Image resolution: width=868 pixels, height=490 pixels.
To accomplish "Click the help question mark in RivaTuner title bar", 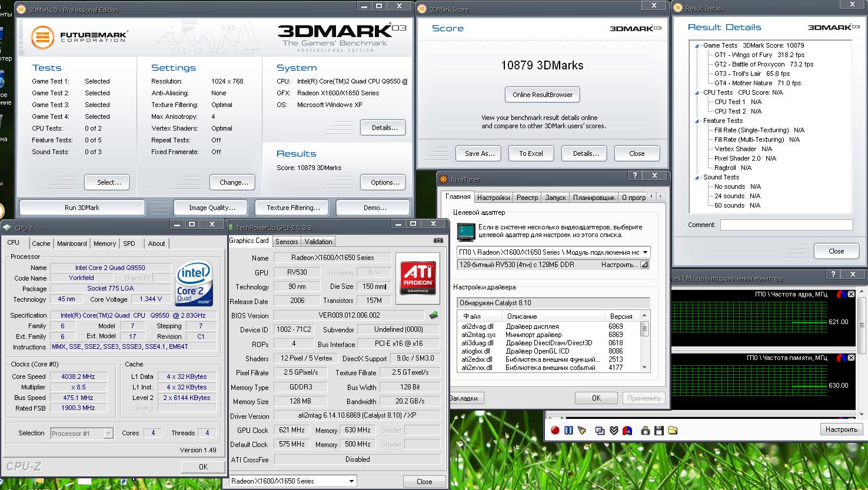I will [x=634, y=175].
